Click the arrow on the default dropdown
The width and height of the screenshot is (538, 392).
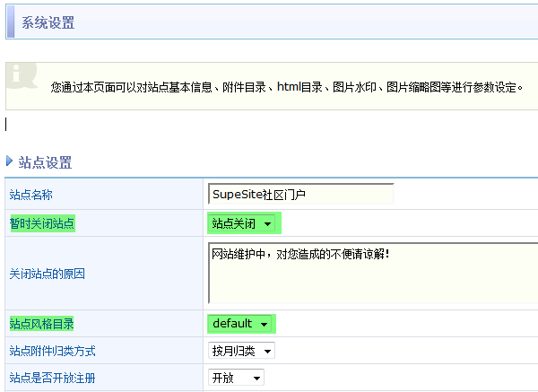coord(265,324)
